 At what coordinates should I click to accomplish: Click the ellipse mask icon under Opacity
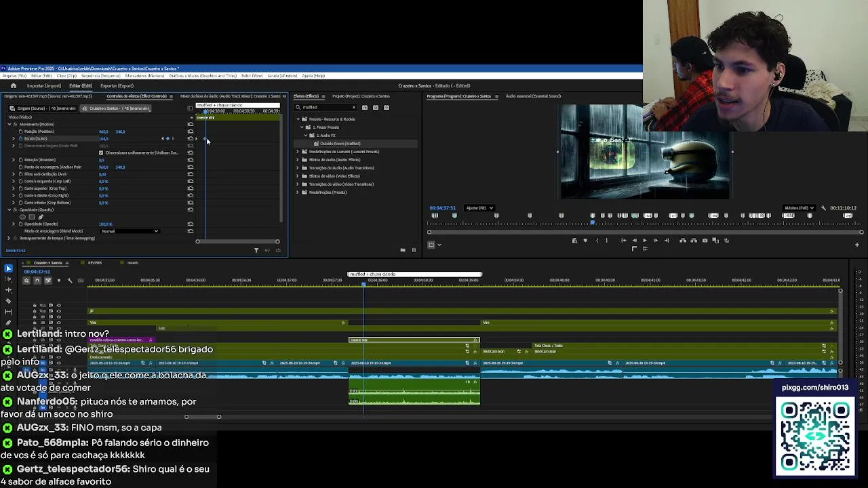pyautogui.click(x=22, y=217)
